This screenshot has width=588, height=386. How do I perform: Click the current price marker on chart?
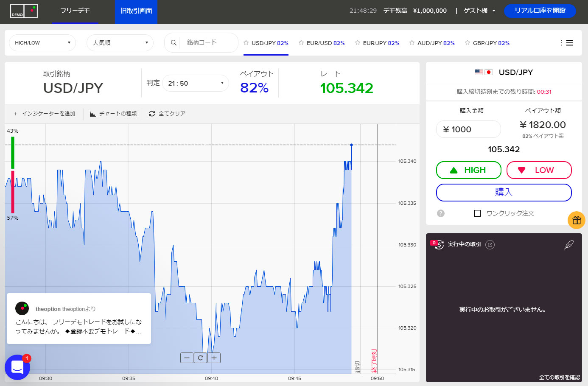pyautogui.click(x=352, y=145)
